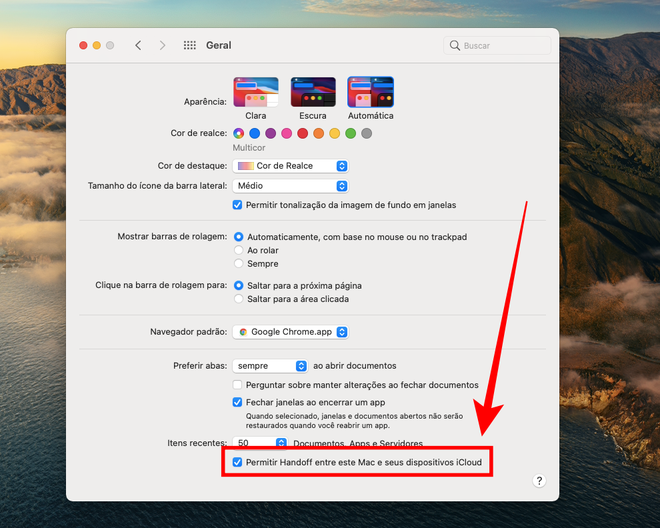Close the Geral window with the red button
Viewport: 660px width, 528px height.
83,45
